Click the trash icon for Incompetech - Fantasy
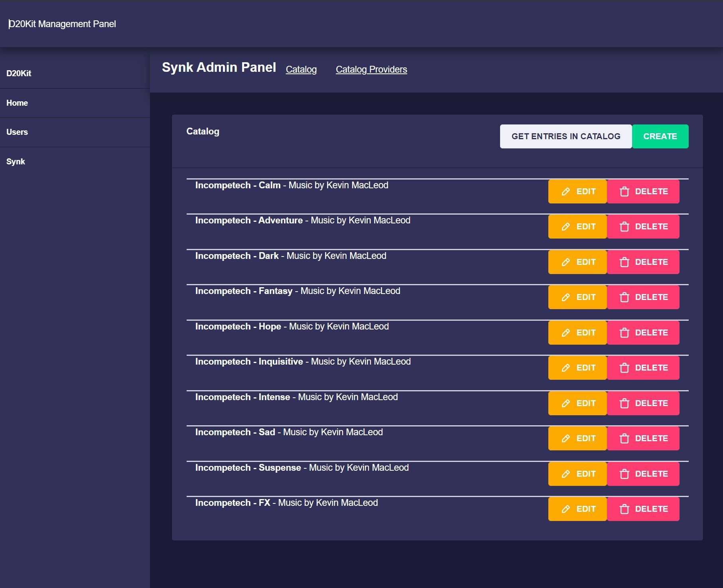The width and height of the screenshot is (723, 588). click(x=624, y=298)
